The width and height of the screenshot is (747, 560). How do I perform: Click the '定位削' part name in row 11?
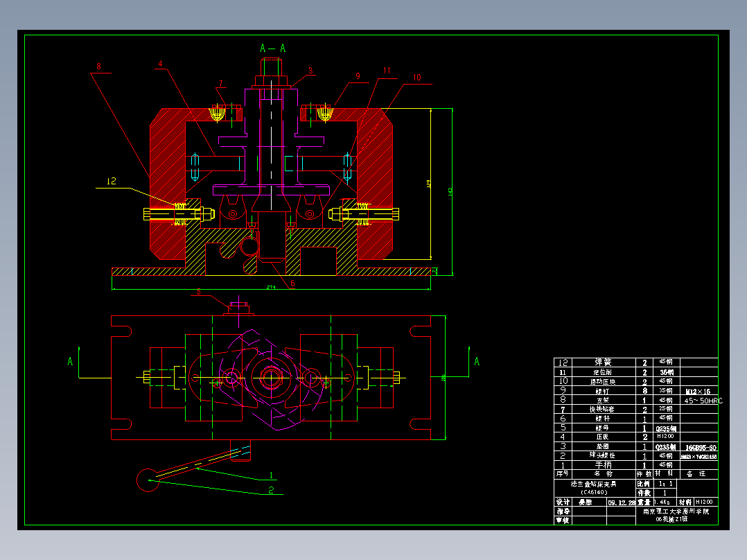point(603,372)
